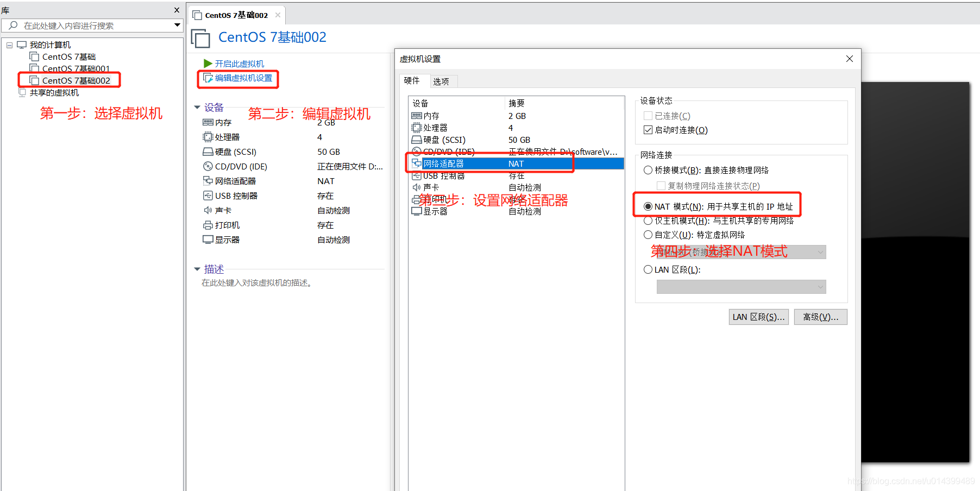
Task: Select CentOS 7基础 in the library tree
Action: (x=68, y=56)
